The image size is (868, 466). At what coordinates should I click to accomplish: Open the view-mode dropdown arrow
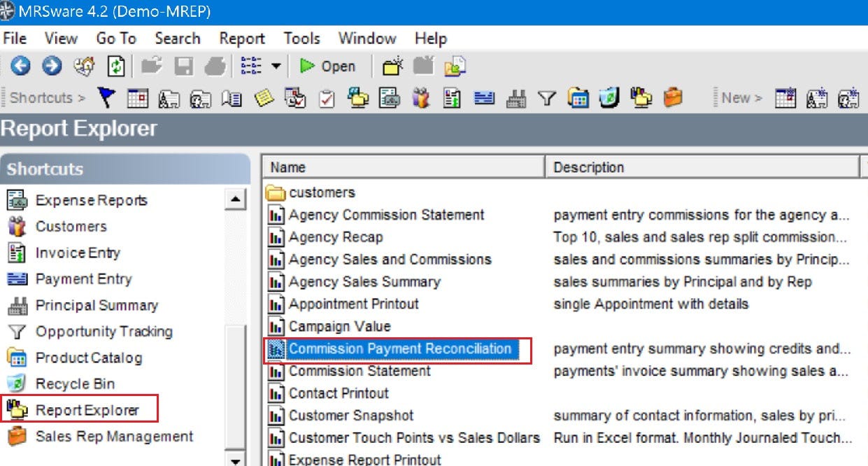[276, 66]
